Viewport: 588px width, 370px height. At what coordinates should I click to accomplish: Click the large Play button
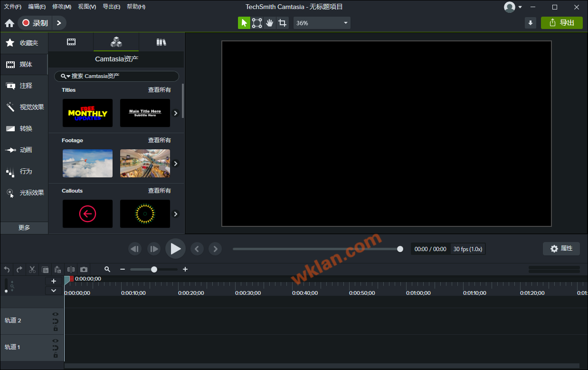[x=175, y=249]
